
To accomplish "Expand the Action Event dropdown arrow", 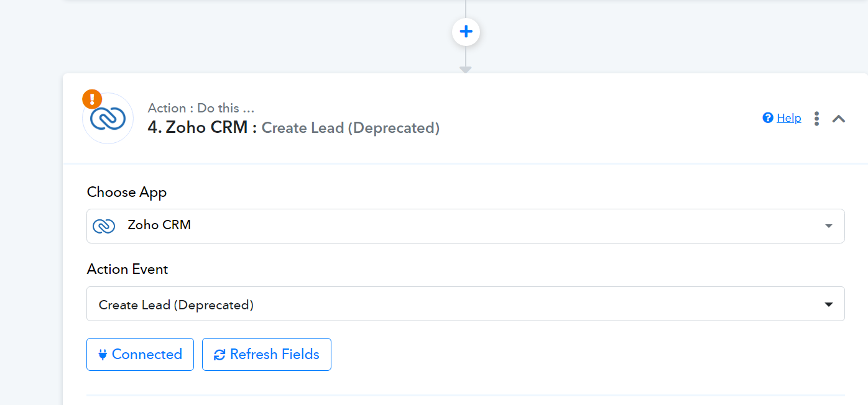I will pyautogui.click(x=828, y=304).
